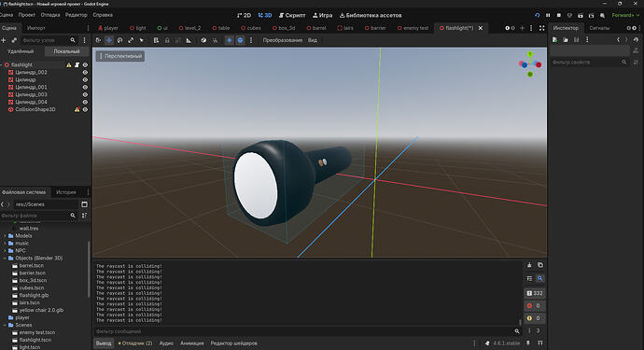Select the transform select mode tool
The width and height of the screenshot is (644, 350).
pyautogui.click(x=98, y=40)
